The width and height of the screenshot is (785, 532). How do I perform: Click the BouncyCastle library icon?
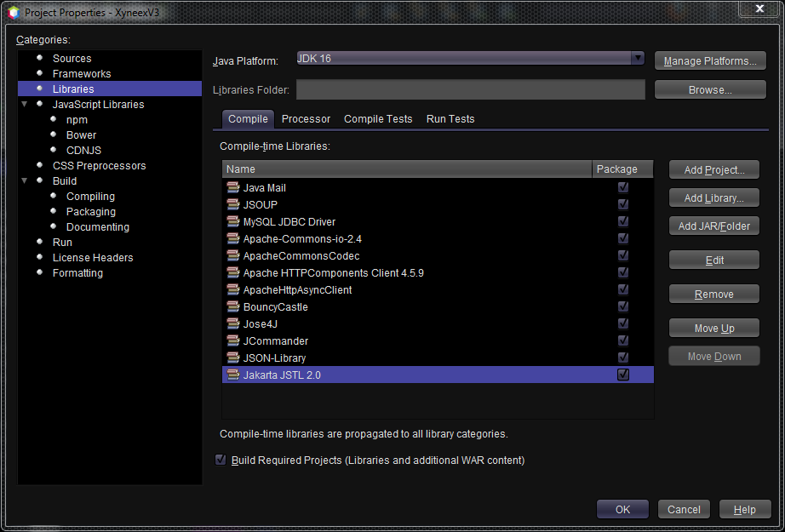click(x=232, y=306)
